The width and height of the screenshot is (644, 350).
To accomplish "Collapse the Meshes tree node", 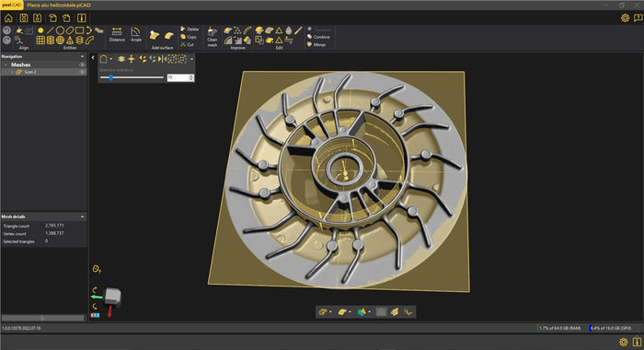I will [6, 65].
